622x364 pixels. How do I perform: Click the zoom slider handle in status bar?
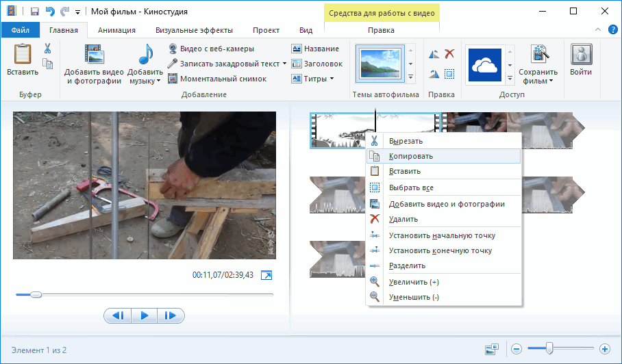point(549,349)
